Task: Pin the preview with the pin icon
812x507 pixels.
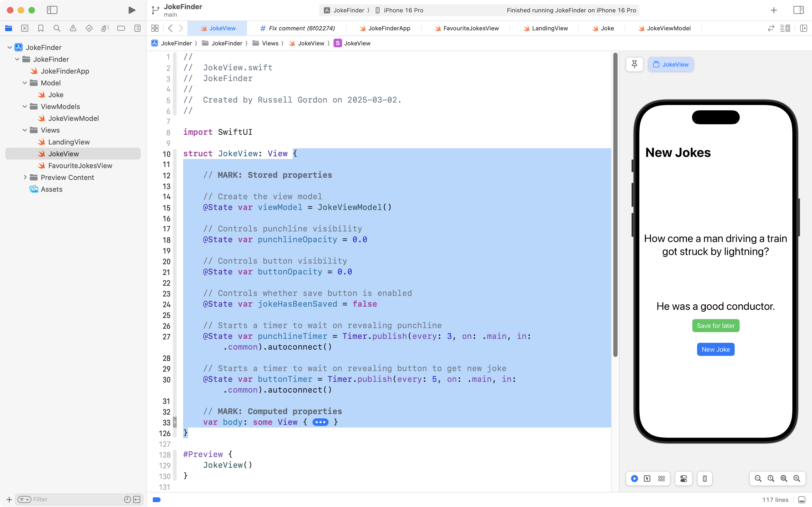Action: pyautogui.click(x=634, y=64)
